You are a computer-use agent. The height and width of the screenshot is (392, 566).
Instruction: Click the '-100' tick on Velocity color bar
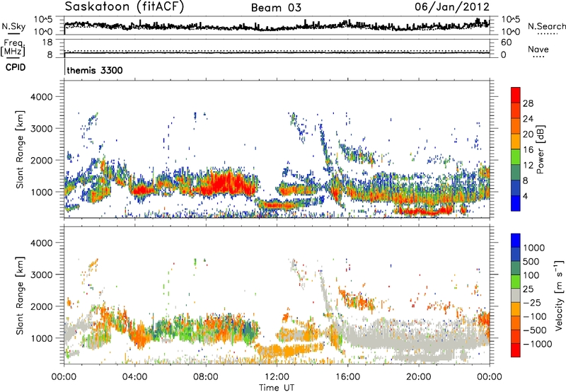535,316
